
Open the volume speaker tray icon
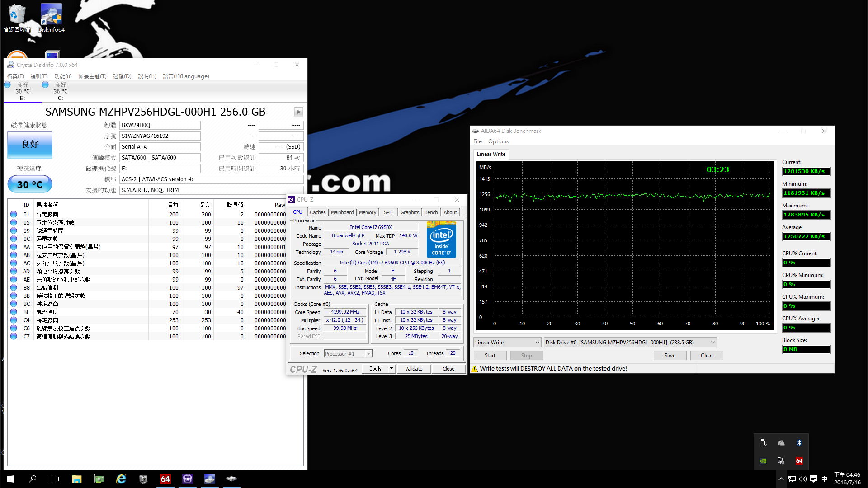tap(803, 479)
